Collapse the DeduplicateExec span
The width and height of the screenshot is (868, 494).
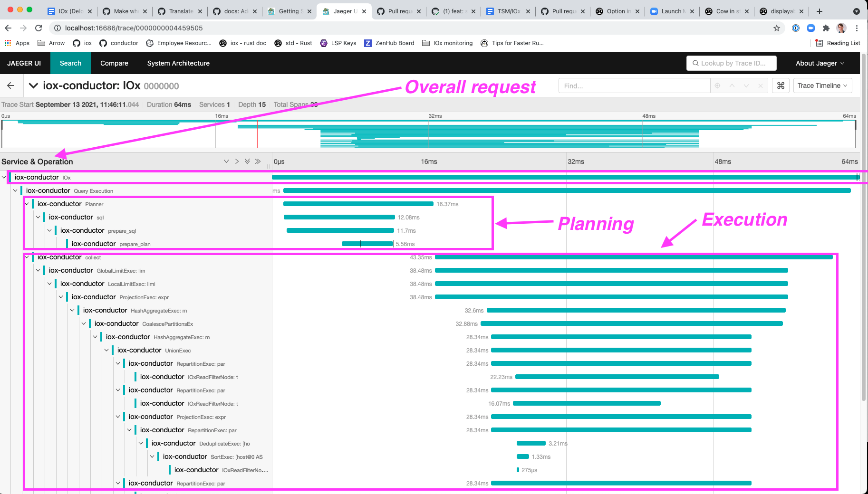141,443
